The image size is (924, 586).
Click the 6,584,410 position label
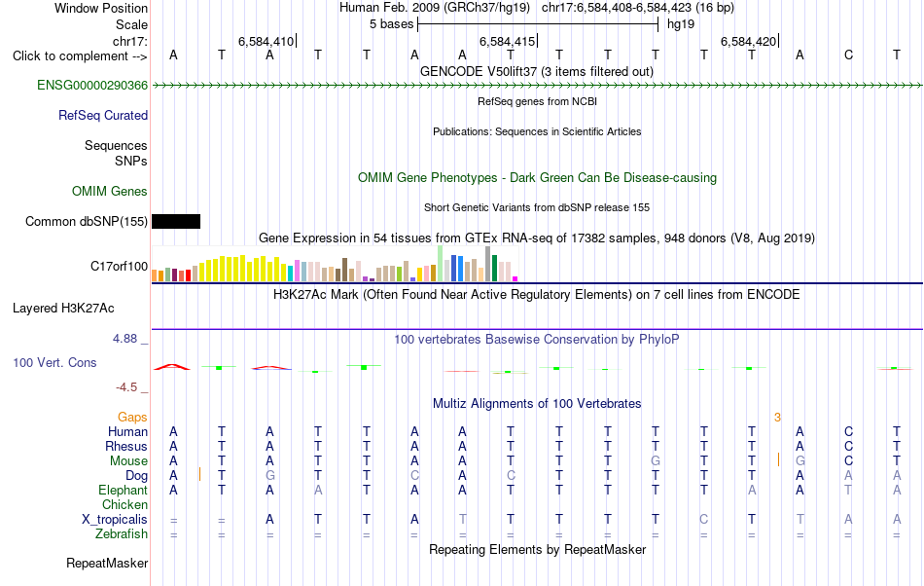(266, 42)
